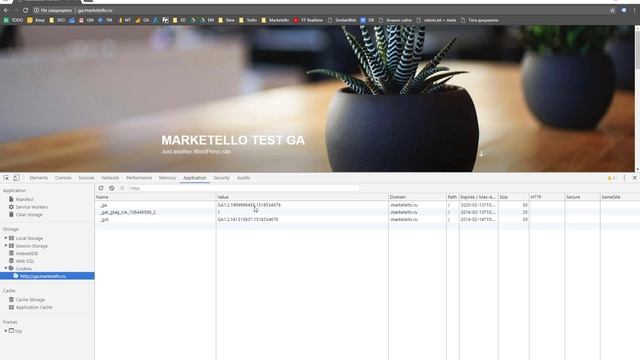640x360 pixels.
Task: Reload the page with the refresh icon
Action: [x=25, y=10]
